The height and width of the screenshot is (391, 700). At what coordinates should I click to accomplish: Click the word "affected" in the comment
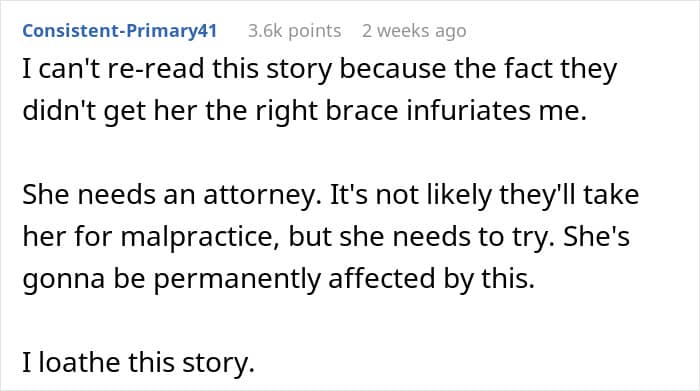[382, 279]
